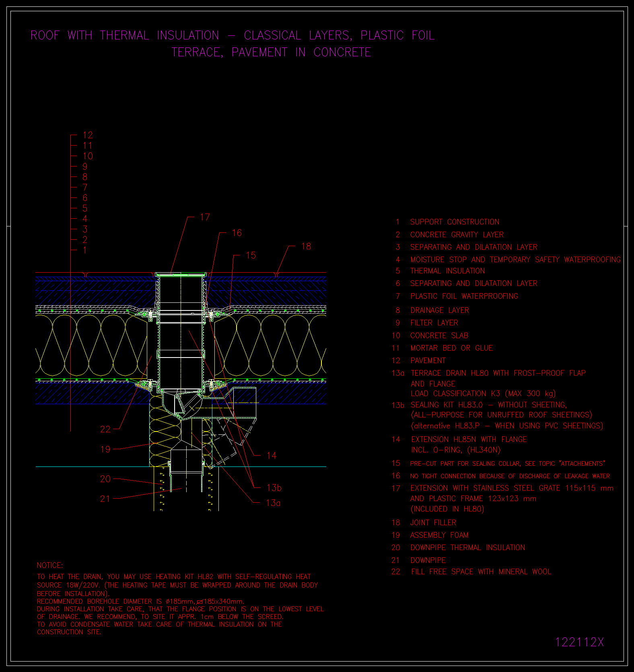634x672 pixels.
Task: Click the stainless steel grate atop the drain
Action: click(x=181, y=274)
